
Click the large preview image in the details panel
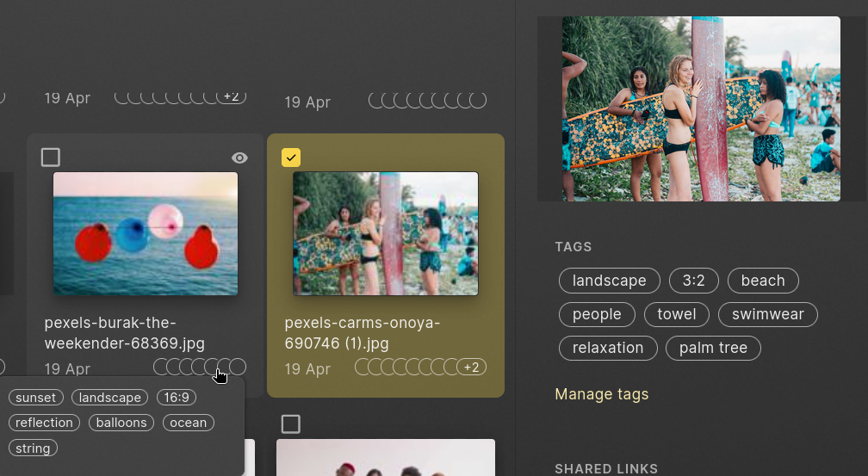pyautogui.click(x=701, y=108)
